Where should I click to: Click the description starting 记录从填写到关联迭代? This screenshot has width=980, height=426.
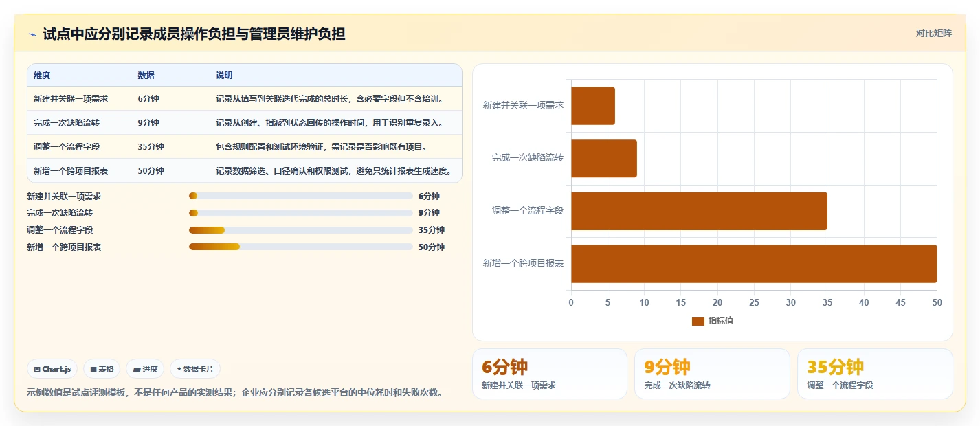coord(329,99)
